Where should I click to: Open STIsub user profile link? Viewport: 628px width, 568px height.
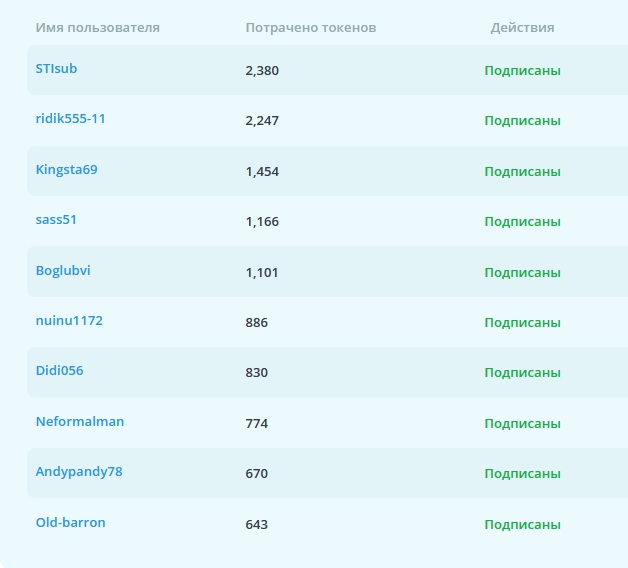pyautogui.click(x=56, y=68)
